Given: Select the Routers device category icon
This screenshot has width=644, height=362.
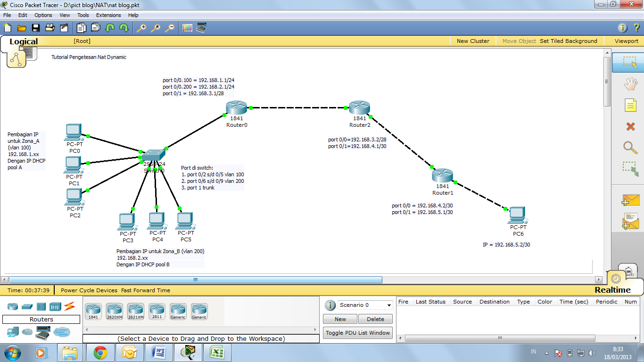Looking at the screenshot, I should (x=13, y=306).
